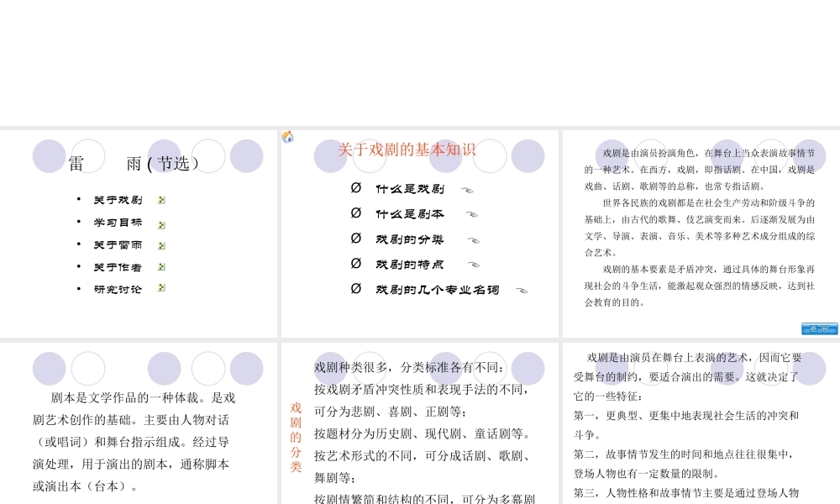Select the 研究讨论 bullet text
The image size is (840, 504).
pos(118,289)
